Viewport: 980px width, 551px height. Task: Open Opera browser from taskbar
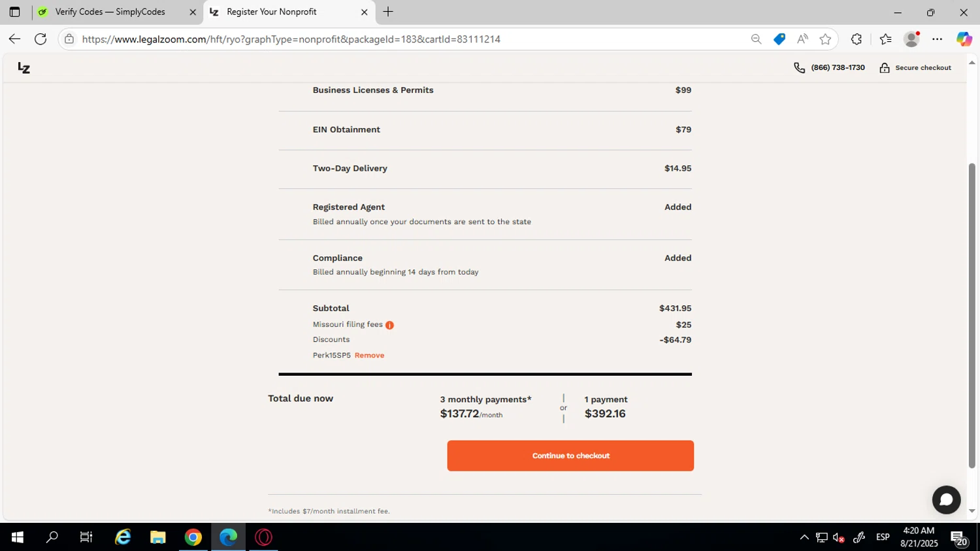pyautogui.click(x=263, y=537)
